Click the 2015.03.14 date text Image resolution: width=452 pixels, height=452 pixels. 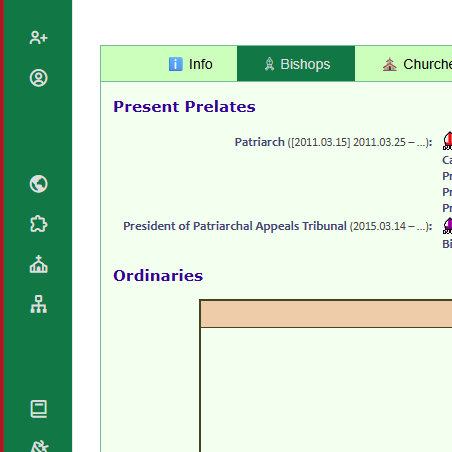[379, 226]
